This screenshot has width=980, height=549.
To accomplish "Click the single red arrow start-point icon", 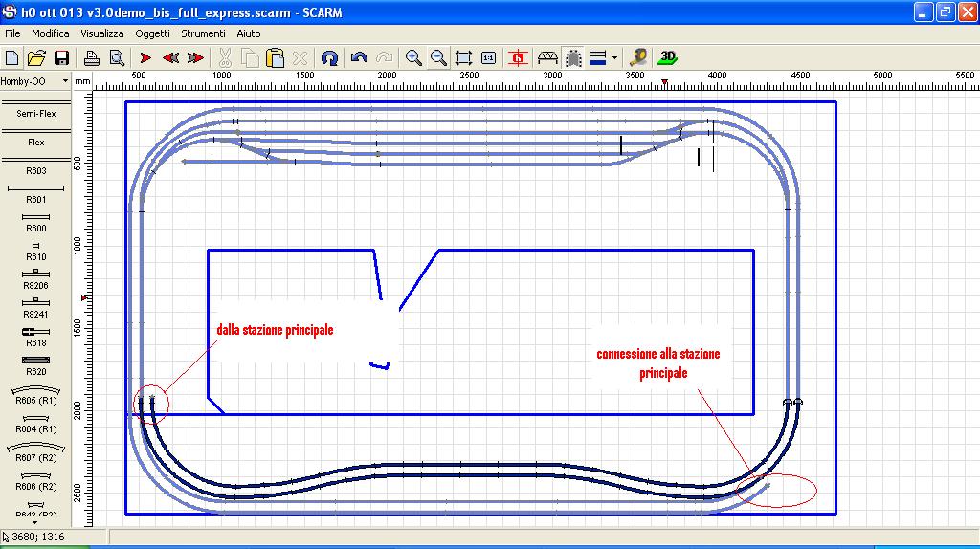I will tap(145, 58).
